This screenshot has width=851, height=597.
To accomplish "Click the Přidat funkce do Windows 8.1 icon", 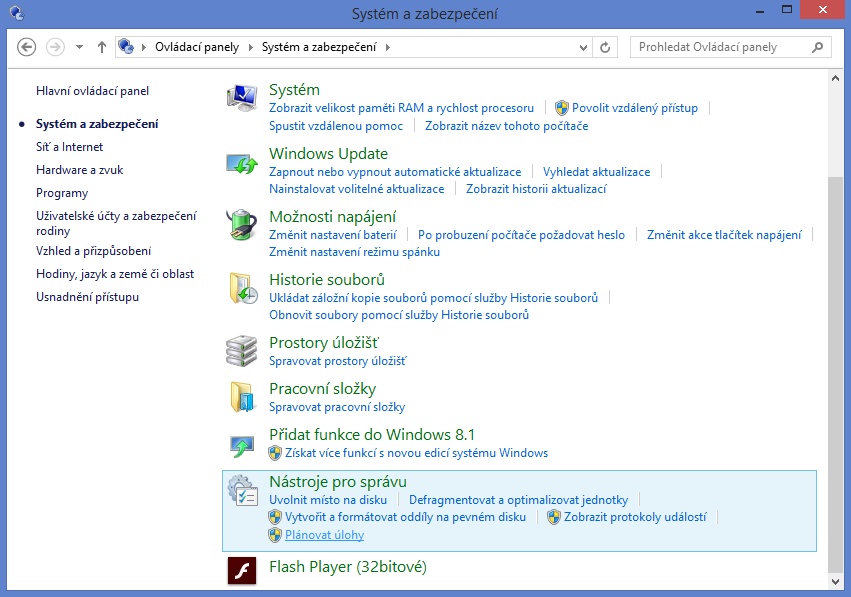I will [242, 444].
